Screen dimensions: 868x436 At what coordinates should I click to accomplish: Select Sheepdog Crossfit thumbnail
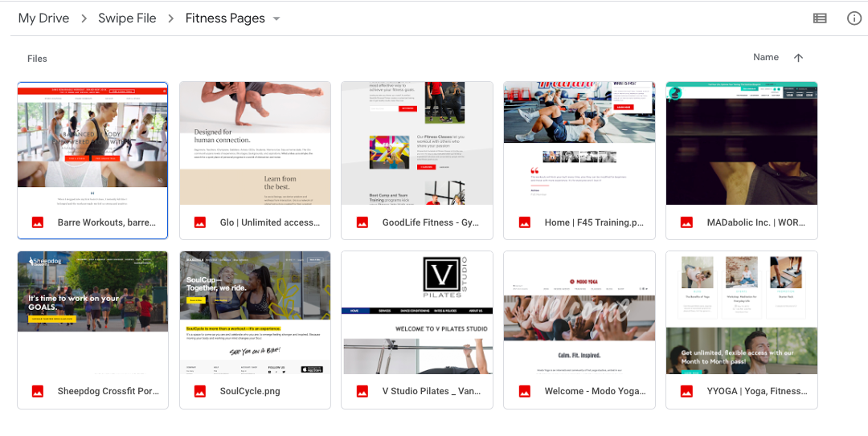click(x=92, y=312)
